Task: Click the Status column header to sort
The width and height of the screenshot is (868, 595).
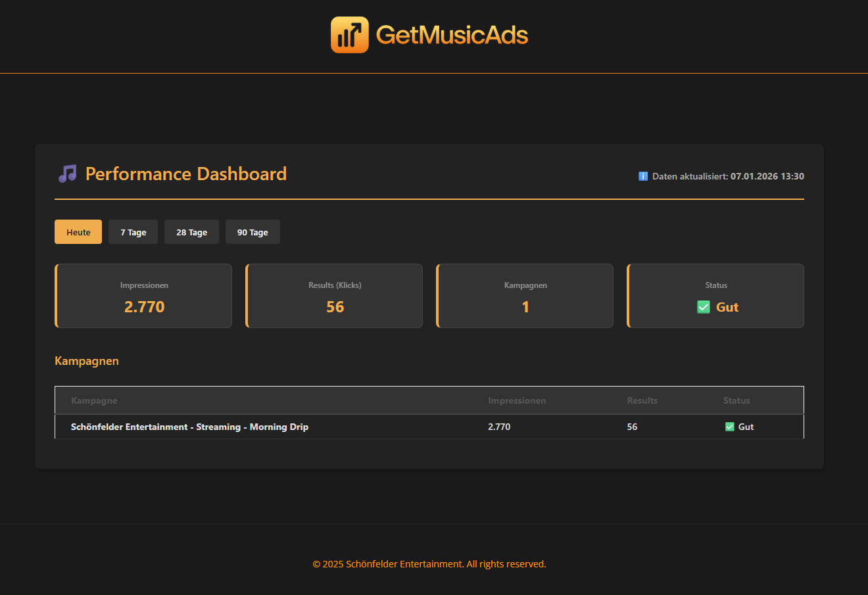Action: click(736, 400)
